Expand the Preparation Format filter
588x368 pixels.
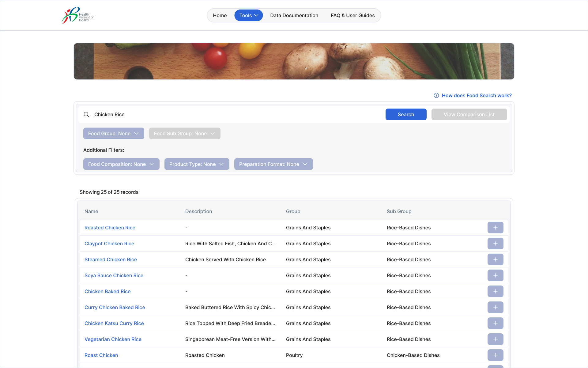[273, 164]
